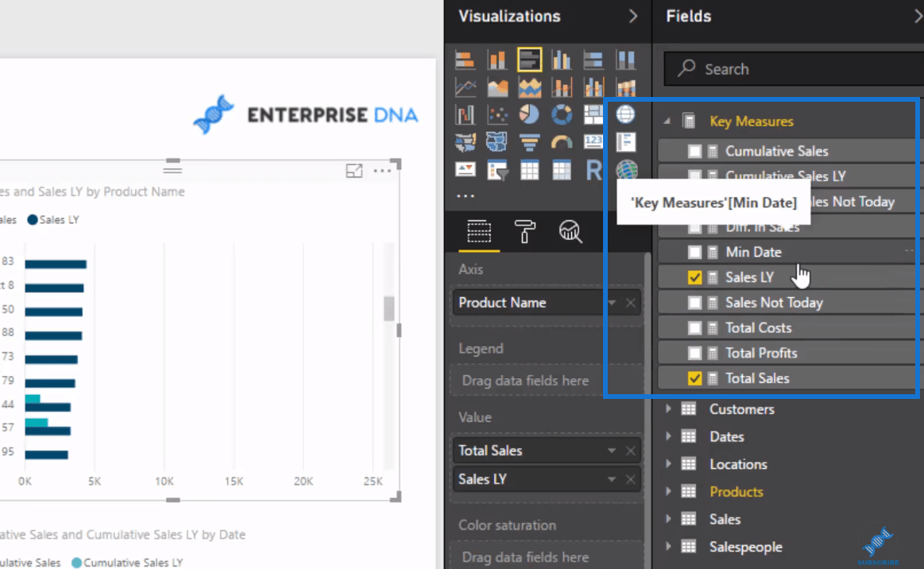Select the line chart visual

465,87
